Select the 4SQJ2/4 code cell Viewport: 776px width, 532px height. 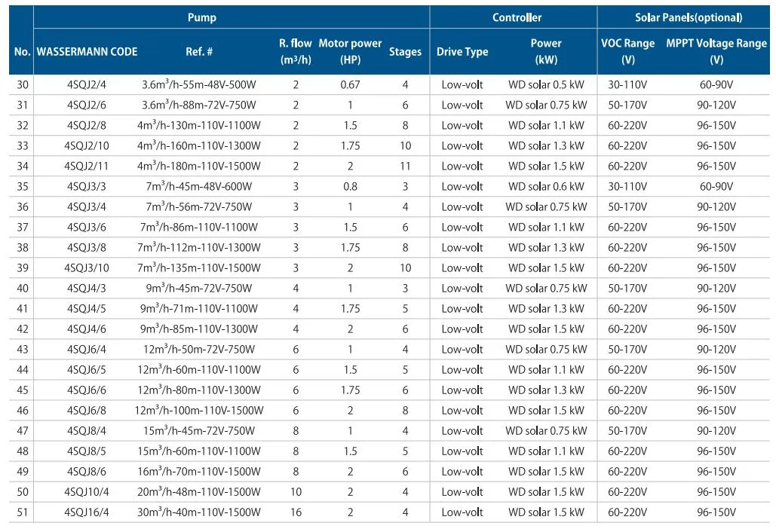(88, 84)
